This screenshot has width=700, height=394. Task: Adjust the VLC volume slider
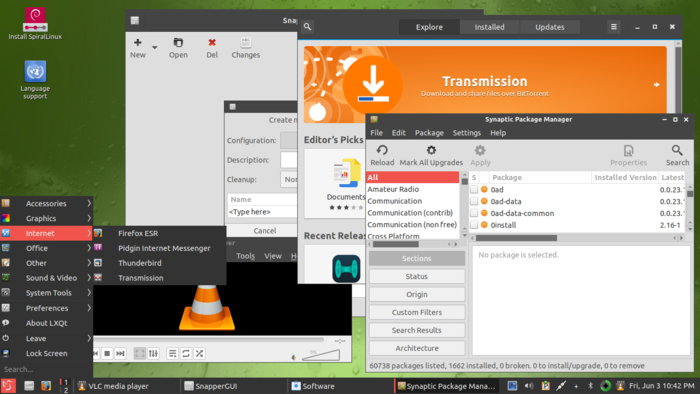click(x=321, y=355)
